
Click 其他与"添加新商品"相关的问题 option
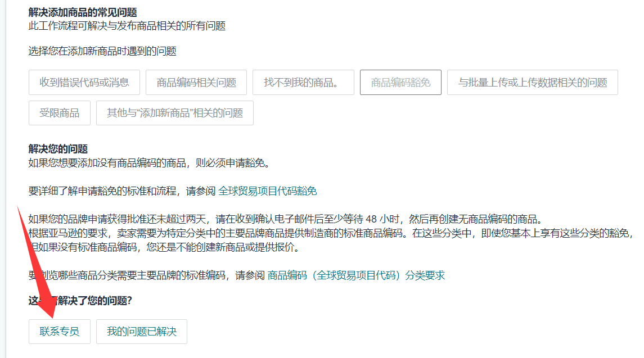coord(175,113)
